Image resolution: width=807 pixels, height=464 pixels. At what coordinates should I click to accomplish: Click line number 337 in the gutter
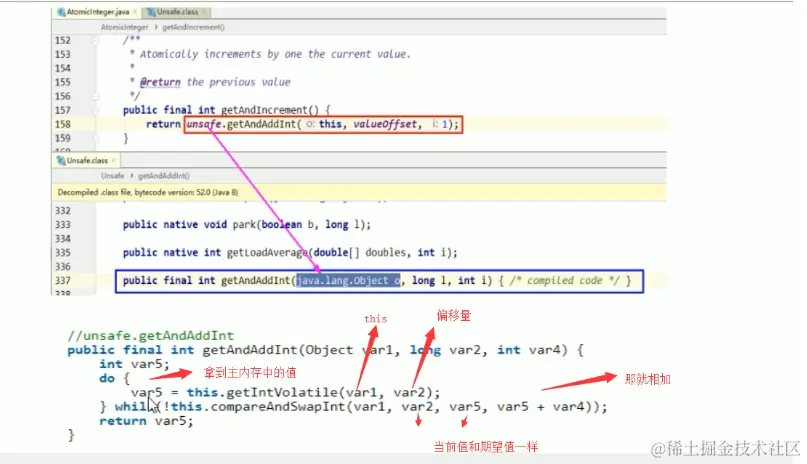pyautogui.click(x=63, y=280)
